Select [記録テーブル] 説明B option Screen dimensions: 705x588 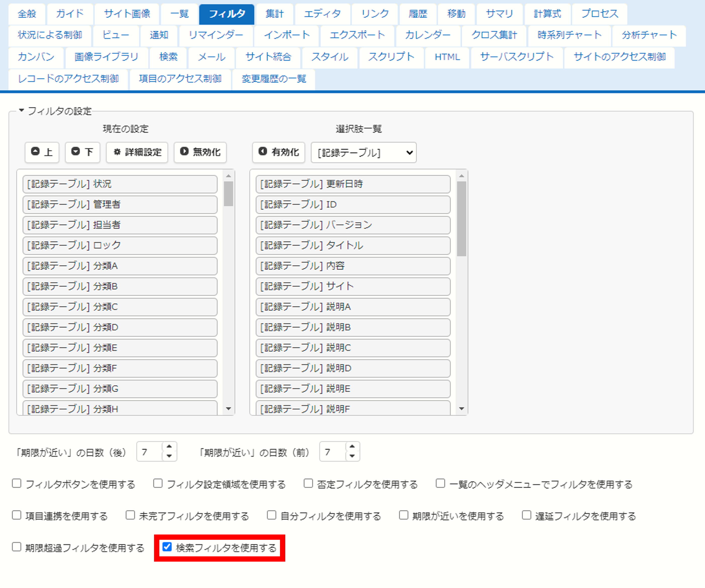(353, 327)
